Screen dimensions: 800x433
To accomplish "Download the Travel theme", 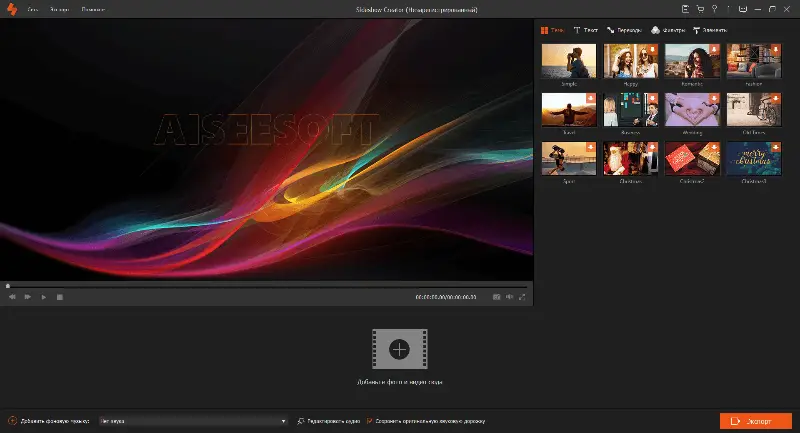I will (590, 98).
